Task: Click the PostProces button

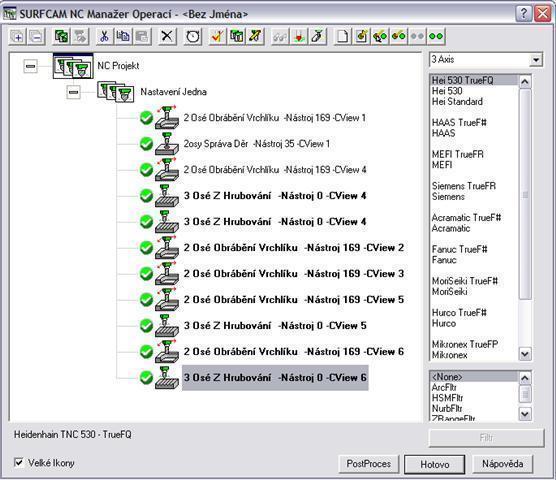Action: [369, 464]
